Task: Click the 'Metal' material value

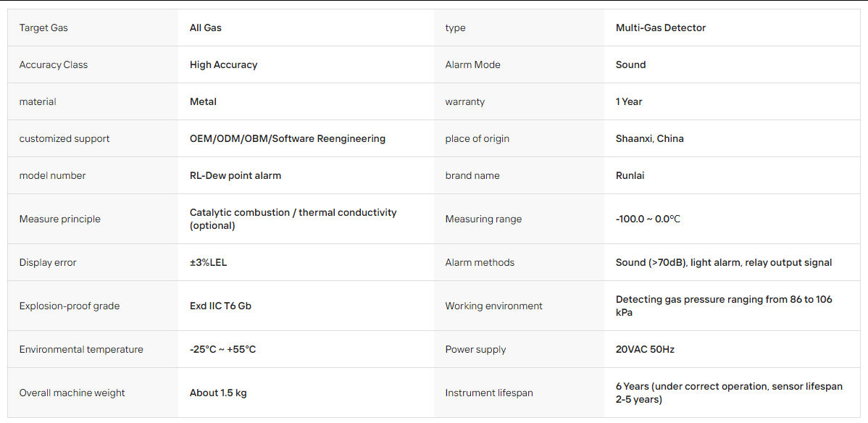Action: click(x=203, y=102)
